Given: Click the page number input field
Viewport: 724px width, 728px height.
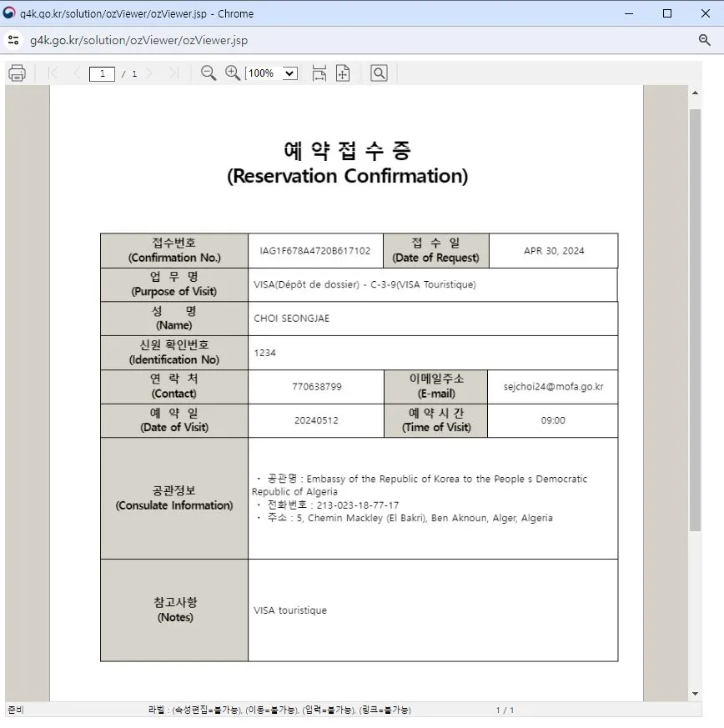Looking at the screenshot, I should 102,73.
